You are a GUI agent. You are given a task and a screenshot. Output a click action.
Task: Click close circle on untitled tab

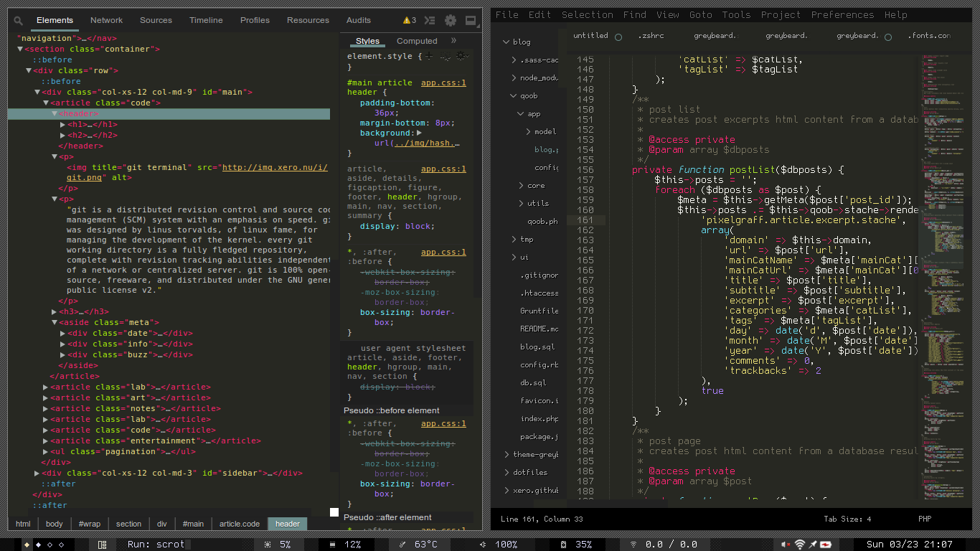coord(618,37)
